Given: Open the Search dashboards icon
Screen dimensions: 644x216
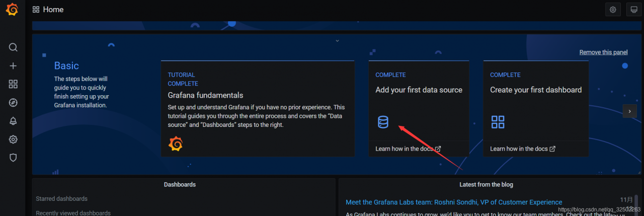Looking at the screenshot, I should point(13,47).
